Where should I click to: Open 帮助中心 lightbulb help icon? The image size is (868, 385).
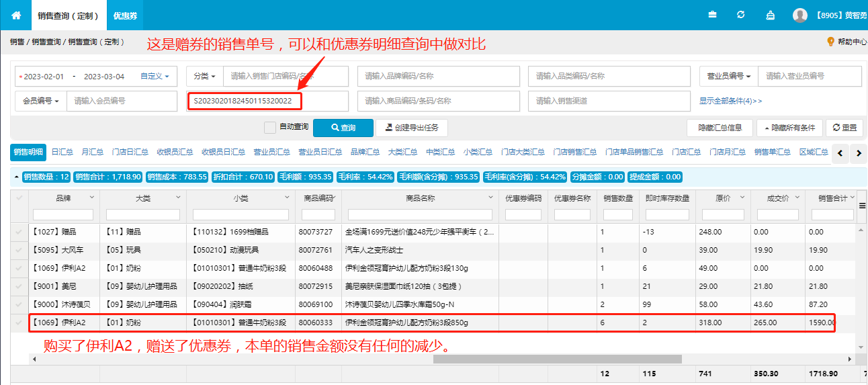830,42
